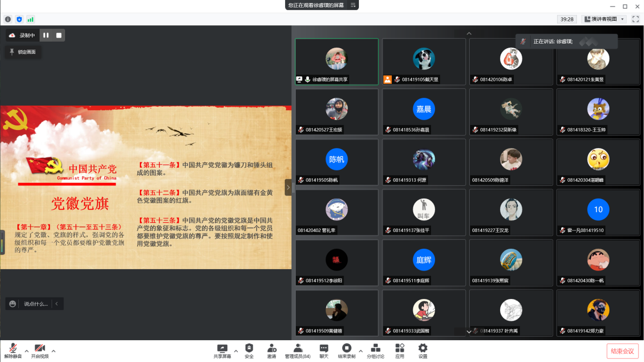This screenshot has width=644, height=362.
Task: Open 聊天 chat panel
Action: pyautogui.click(x=324, y=351)
